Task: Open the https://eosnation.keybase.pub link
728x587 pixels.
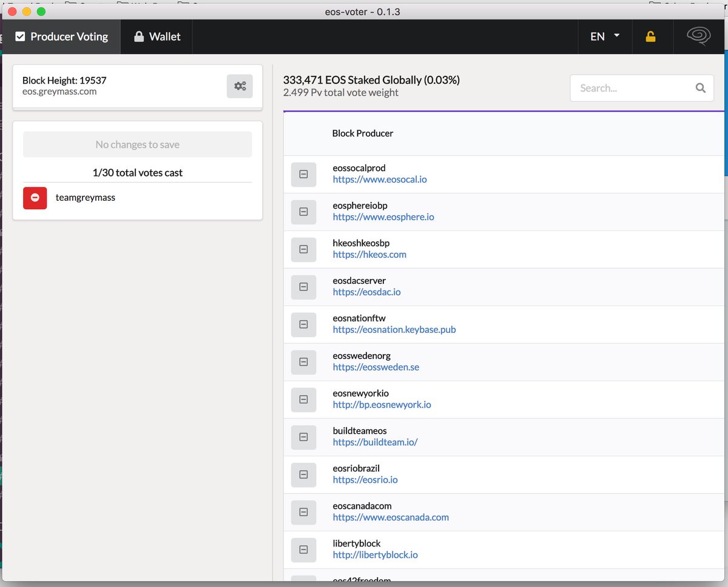Action: (x=394, y=330)
